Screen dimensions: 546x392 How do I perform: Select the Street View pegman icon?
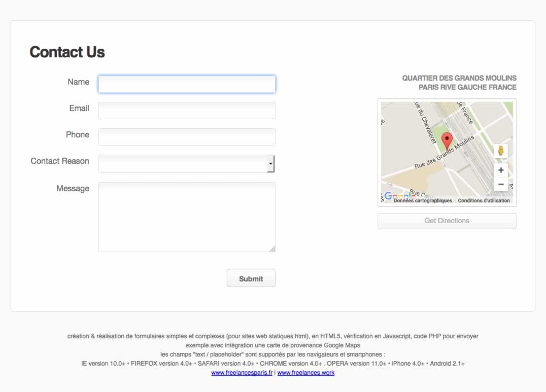tap(501, 151)
